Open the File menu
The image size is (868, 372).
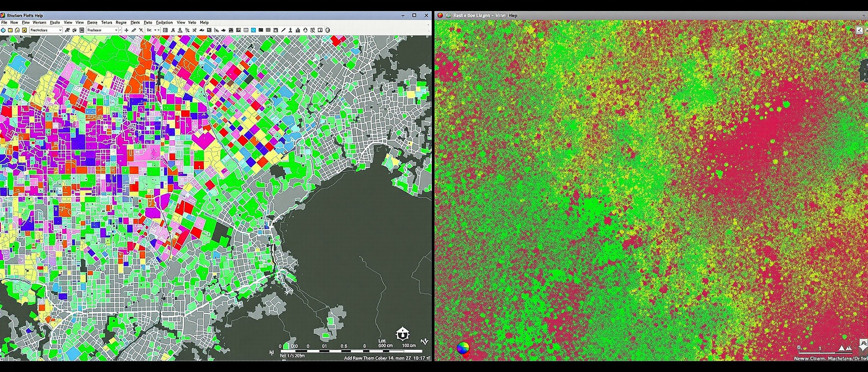coord(4,23)
